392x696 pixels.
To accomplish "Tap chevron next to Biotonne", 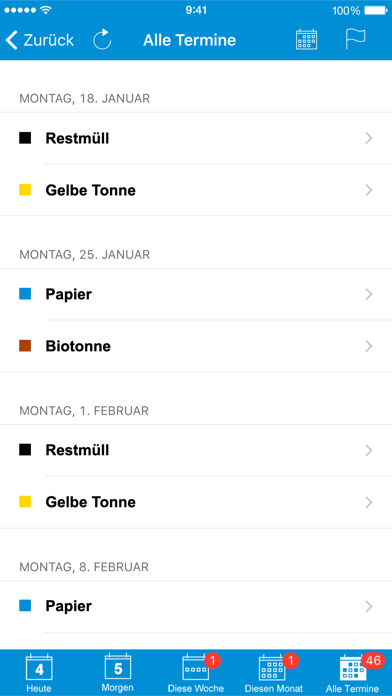I will (368, 346).
